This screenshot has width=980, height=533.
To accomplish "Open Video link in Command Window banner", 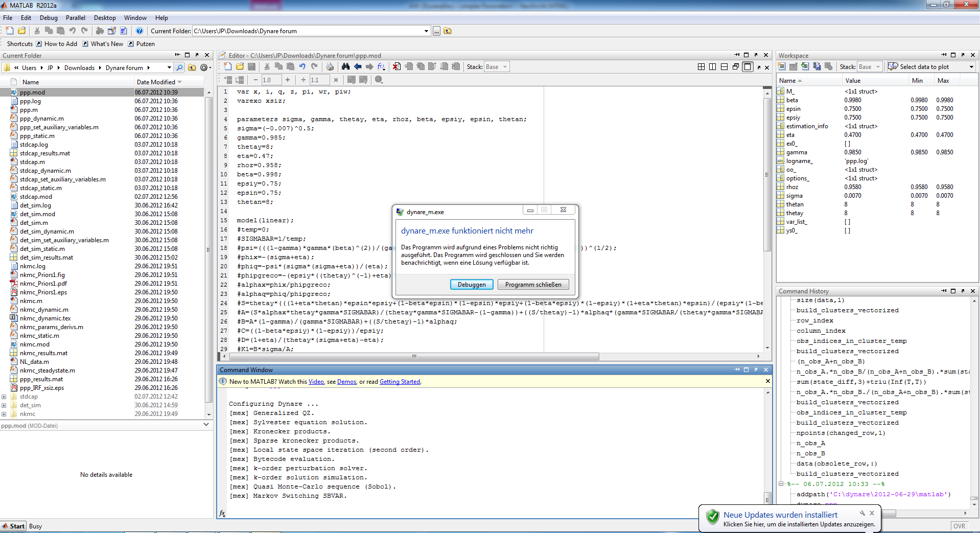I will point(316,382).
